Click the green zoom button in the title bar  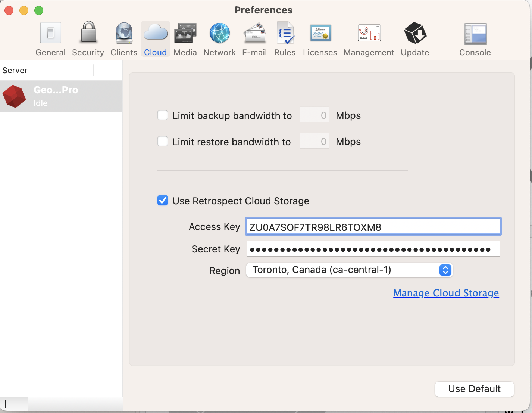coord(39,10)
